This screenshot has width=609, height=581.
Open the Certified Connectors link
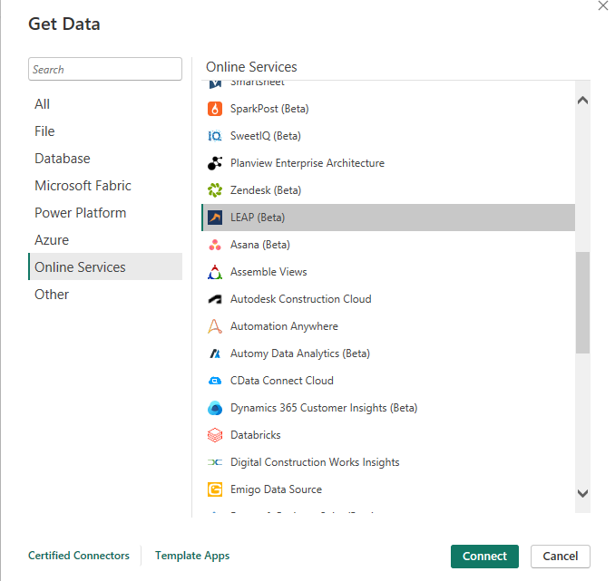pos(79,556)
